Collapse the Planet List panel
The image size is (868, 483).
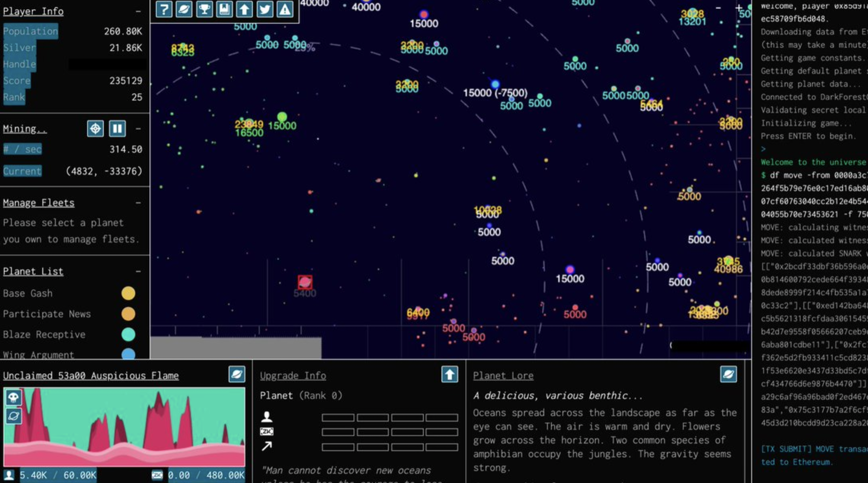tap(138, 271)
